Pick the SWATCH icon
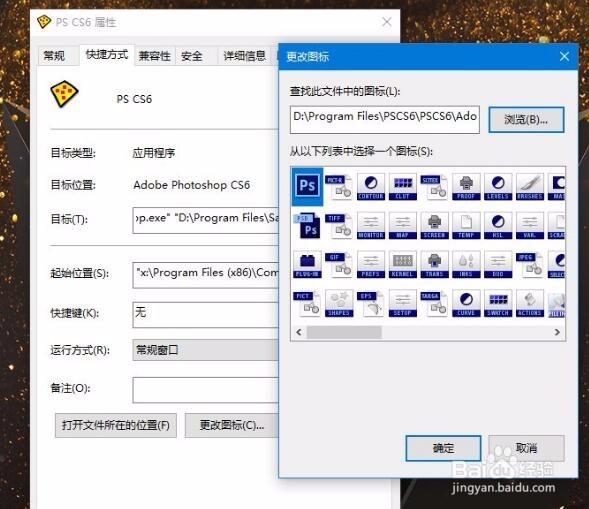Image resolution: width=589 pixels, height=509 pixels. 498,303
